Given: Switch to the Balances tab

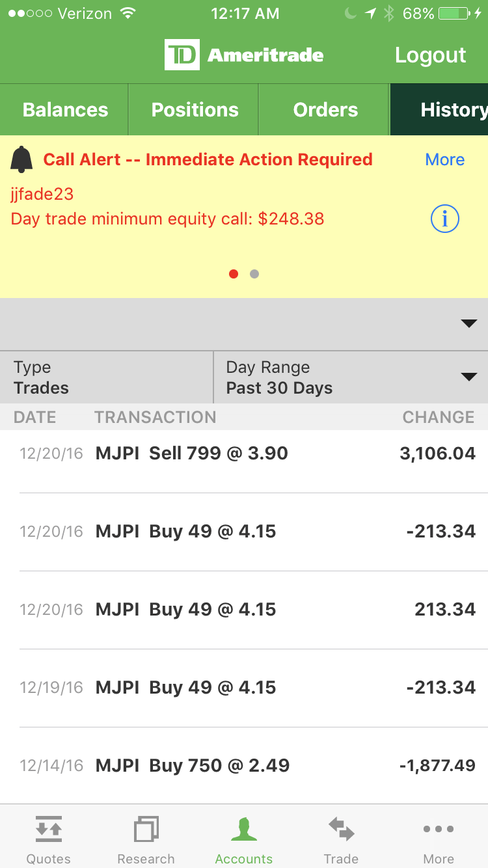Looking at the screenshot, I should tap(65, 109).
